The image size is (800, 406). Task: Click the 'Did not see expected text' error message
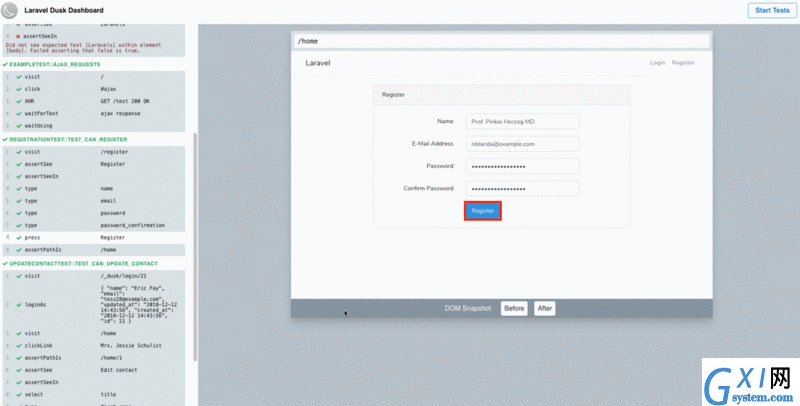[x=83, y=48]
